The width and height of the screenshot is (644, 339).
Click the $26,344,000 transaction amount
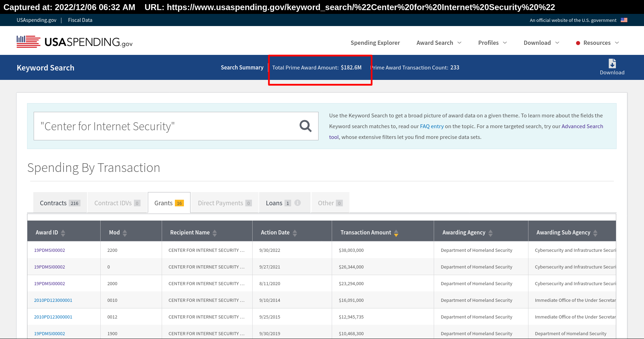click(351, 267)
